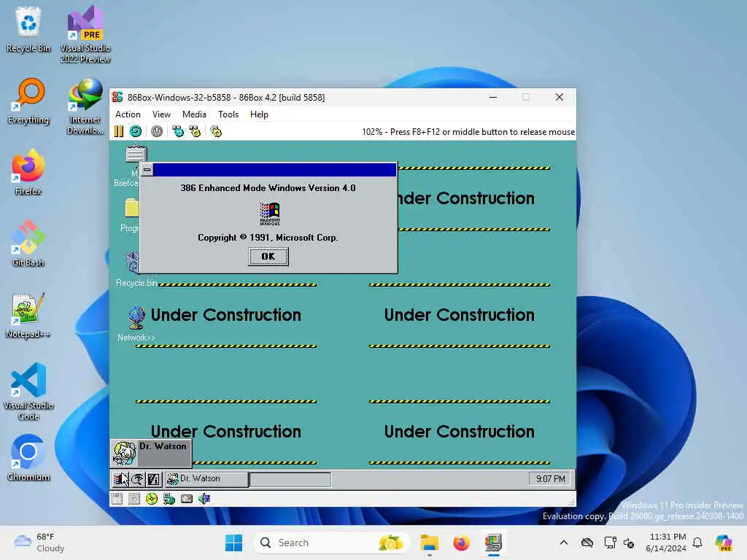Open the dialog's system menu box
Image resolution: width=747 pixels, height=560 pixels.
click(147, 169)
